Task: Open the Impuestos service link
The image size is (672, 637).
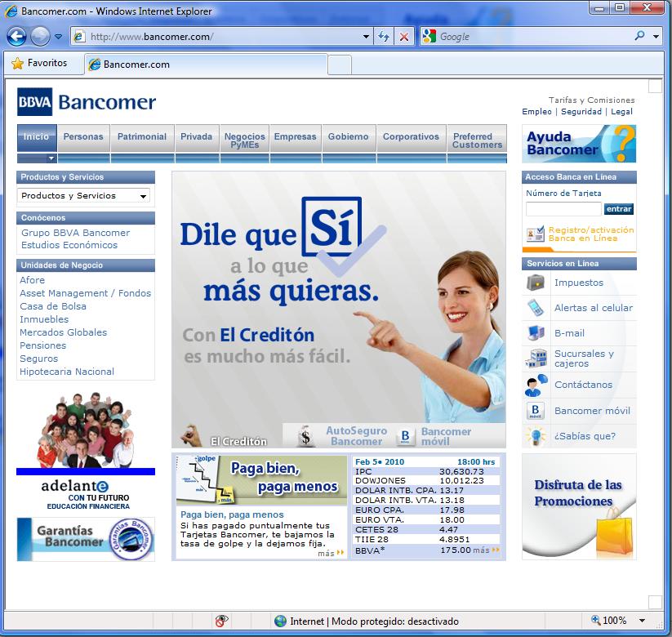Action: click(579, 283)
